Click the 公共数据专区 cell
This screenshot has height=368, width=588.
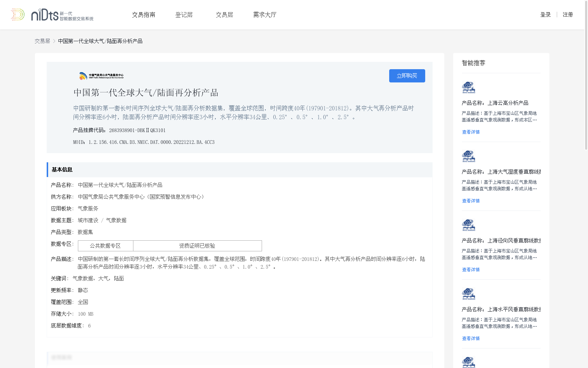(105, 246)
